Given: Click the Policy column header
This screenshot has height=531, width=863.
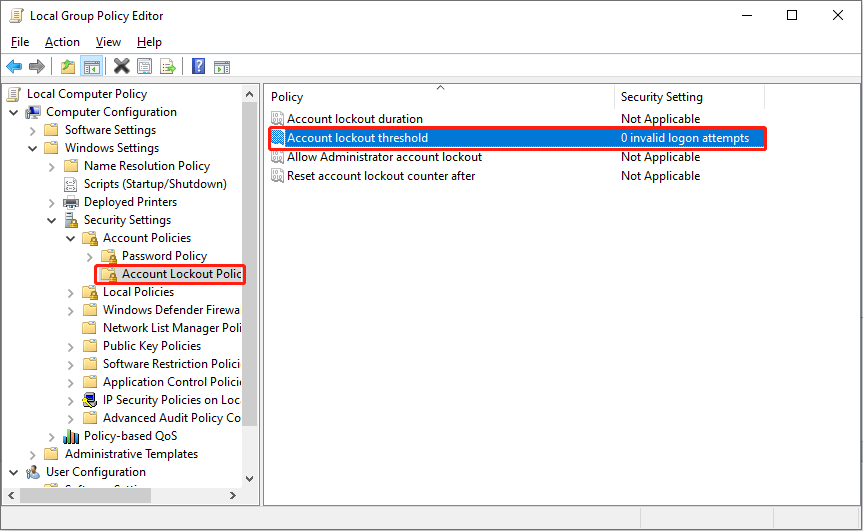Looking at the screenshot, I should pos(440,97).
